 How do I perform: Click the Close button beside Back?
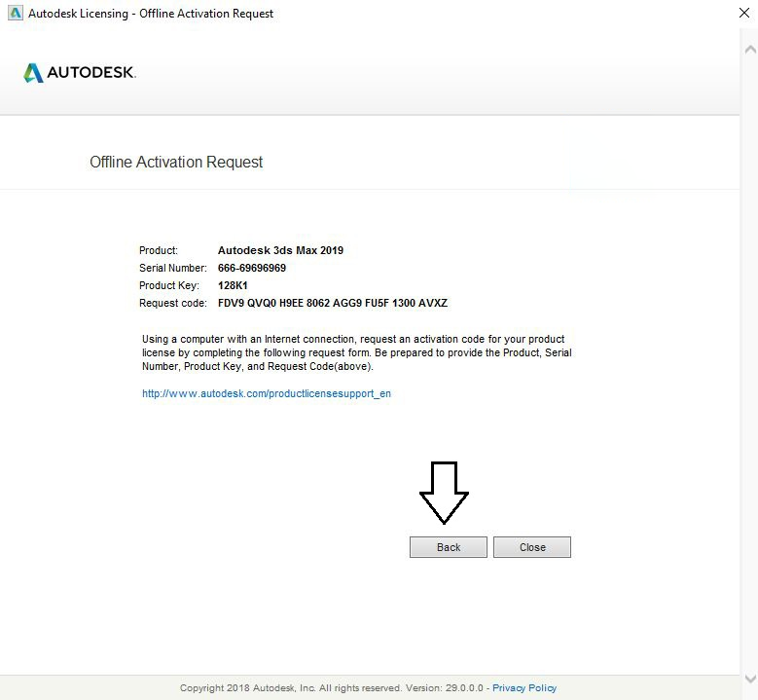pos(531,547)
